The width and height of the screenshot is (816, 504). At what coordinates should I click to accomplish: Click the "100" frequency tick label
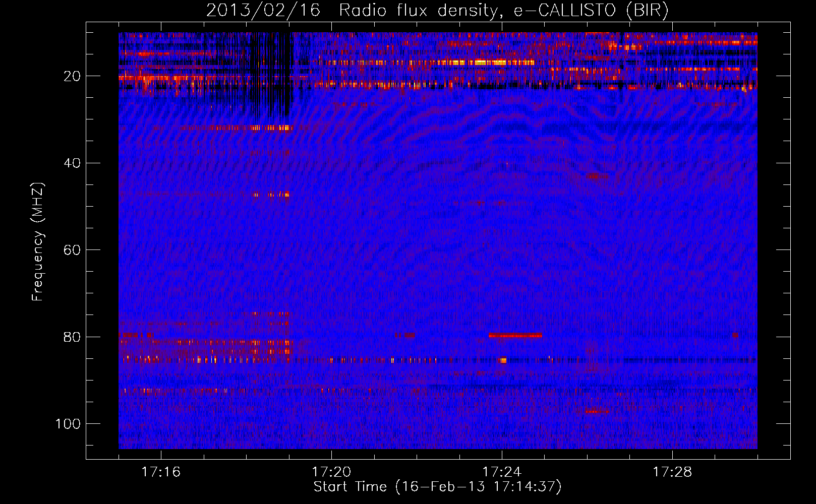pyautogui.click(x=68, y=424)
